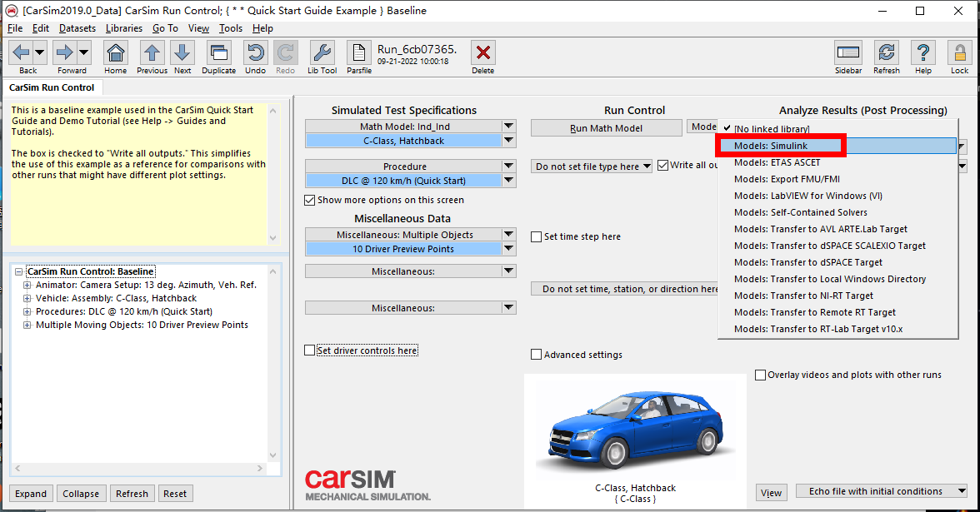980x512 pixels.
Task: Open the C-Class, Hatchback dropdown arrow
Action: tap(508, 141)
